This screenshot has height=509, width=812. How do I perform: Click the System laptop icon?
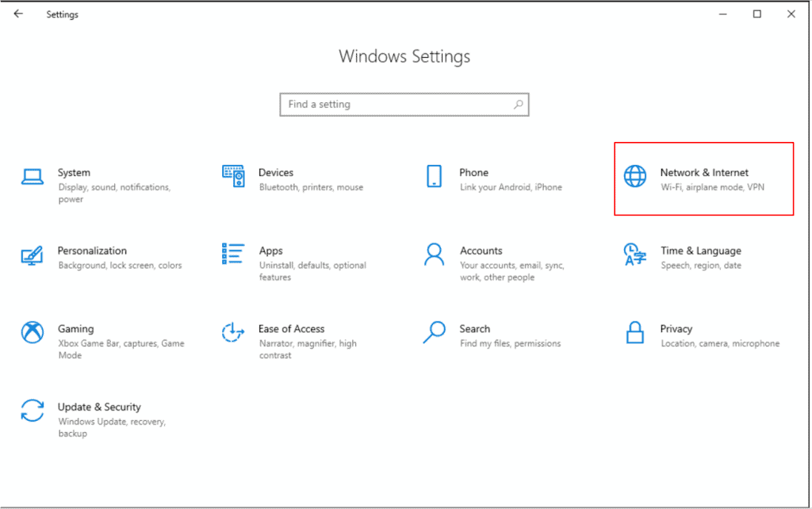point(32,176)
